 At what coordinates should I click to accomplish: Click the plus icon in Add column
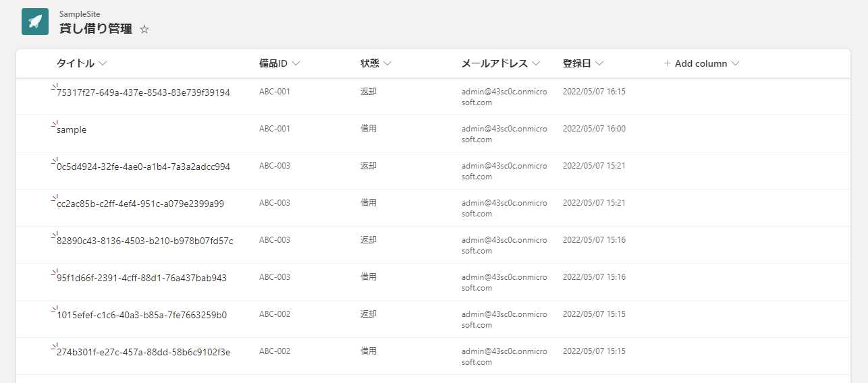[668, 63]
